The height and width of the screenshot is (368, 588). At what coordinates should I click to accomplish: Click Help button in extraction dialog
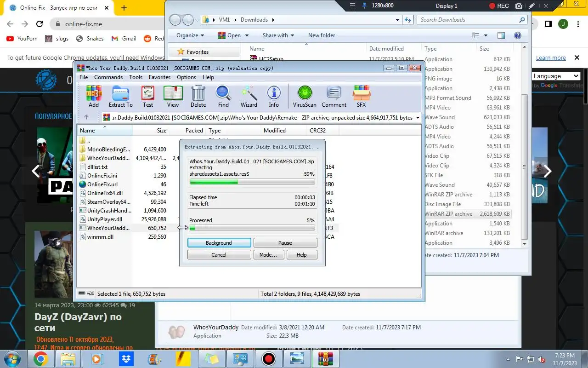pyautogui.click(x=302, y=254)
